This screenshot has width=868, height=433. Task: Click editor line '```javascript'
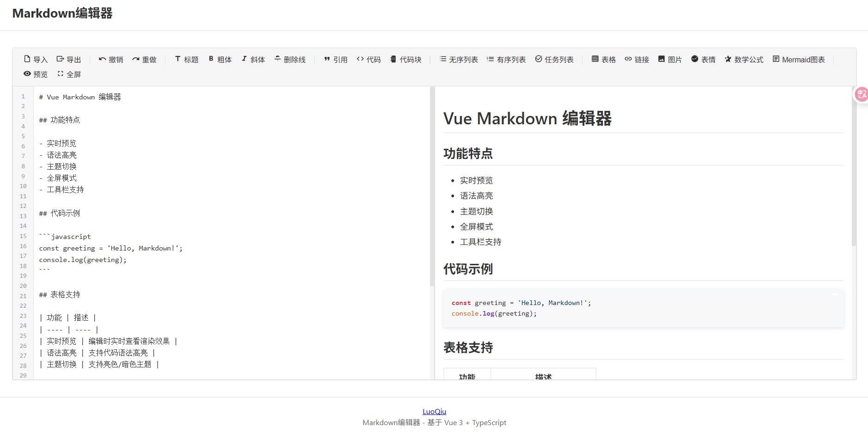click(x=65, y=237)
